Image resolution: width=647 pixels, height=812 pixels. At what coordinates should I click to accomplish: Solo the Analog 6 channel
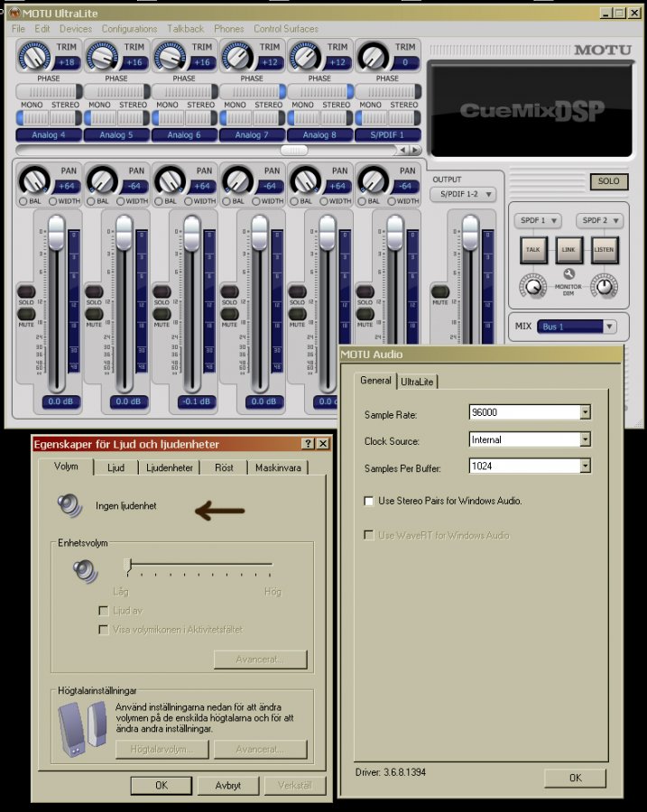162,291
